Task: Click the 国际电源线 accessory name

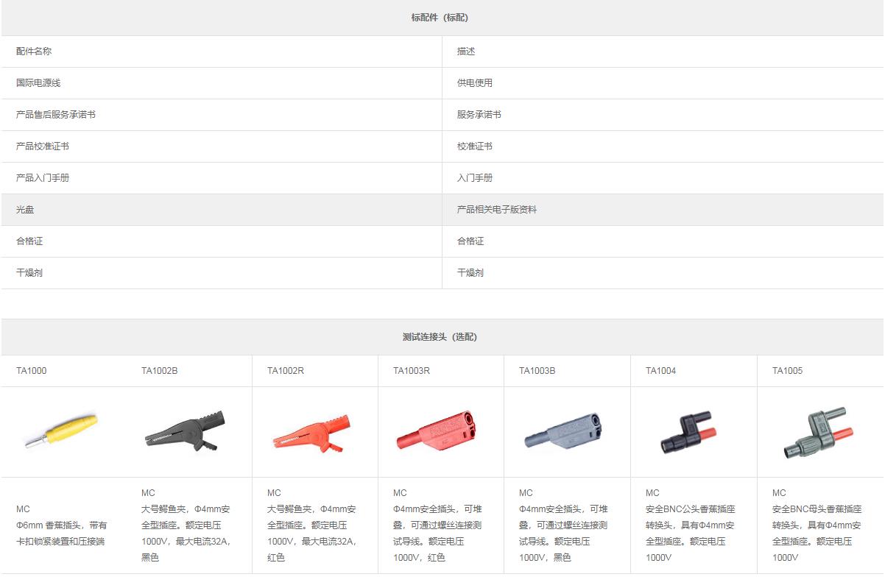Action: point(38,83)
